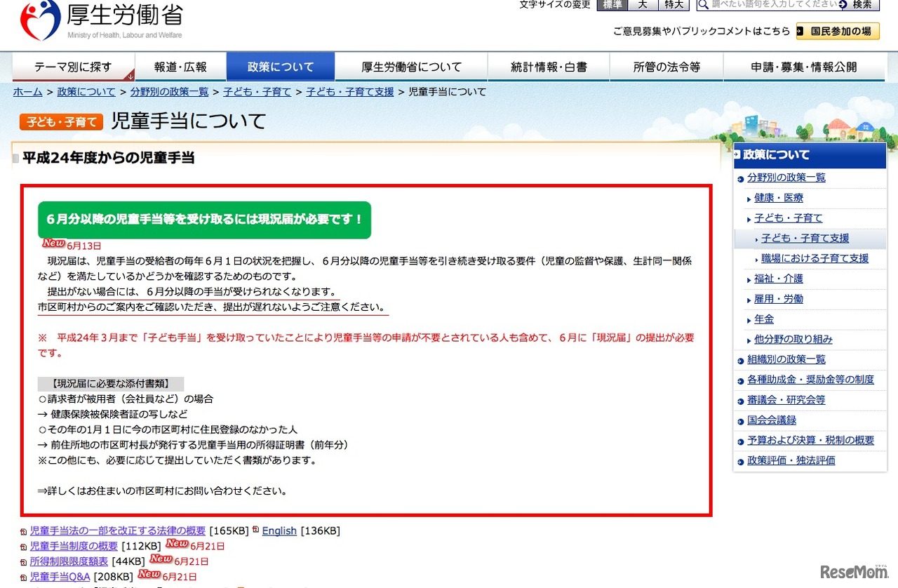Open 国会会議録 in the sidebar
This screenshot has width=898, height=588.
pyautogui.click(x=772, y=421)
